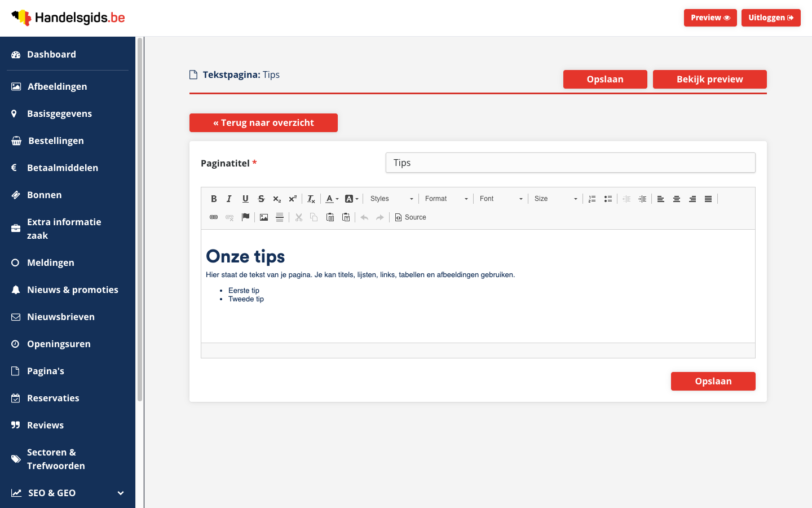This screenshot has width=812, height=508.
Task: Justify the text
Action: (708, 199)
